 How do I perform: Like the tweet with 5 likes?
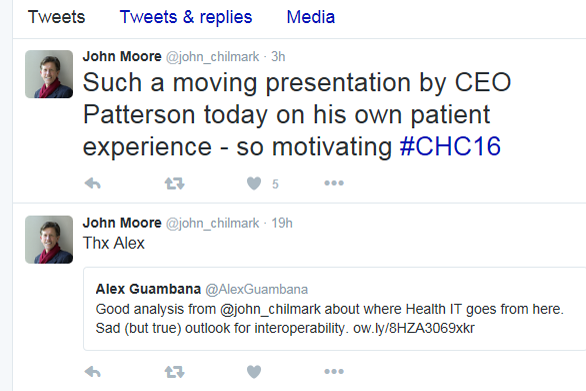click(254, 184)
